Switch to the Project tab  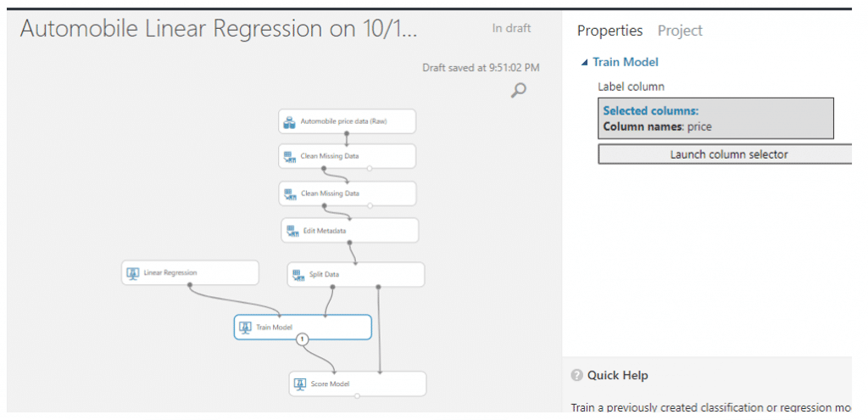click(680, 31)
